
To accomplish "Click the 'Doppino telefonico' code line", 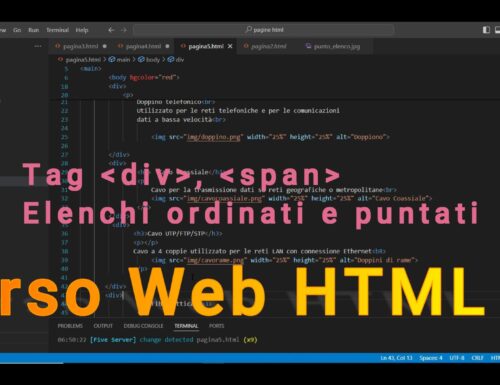I will (176, 102).
